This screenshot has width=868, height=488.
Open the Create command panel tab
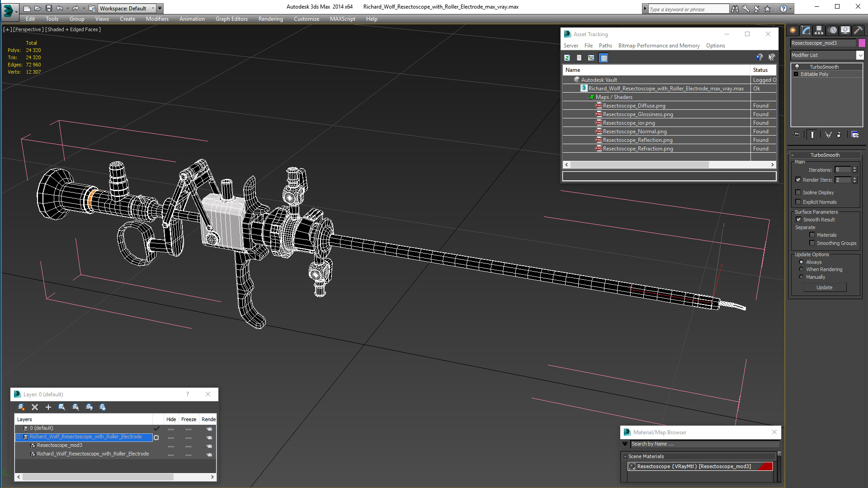pyautogui.click(x=793, y=30)
